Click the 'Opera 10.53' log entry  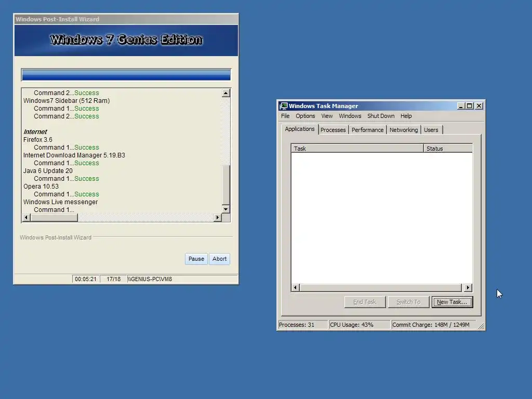tap(41, 187)
